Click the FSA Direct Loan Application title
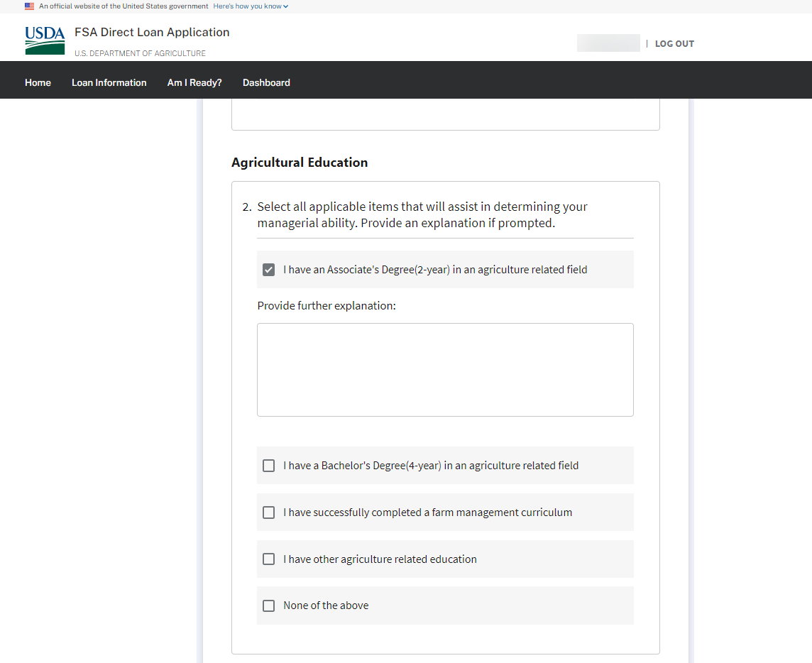The image size is (812, 663). pos(152,33)
